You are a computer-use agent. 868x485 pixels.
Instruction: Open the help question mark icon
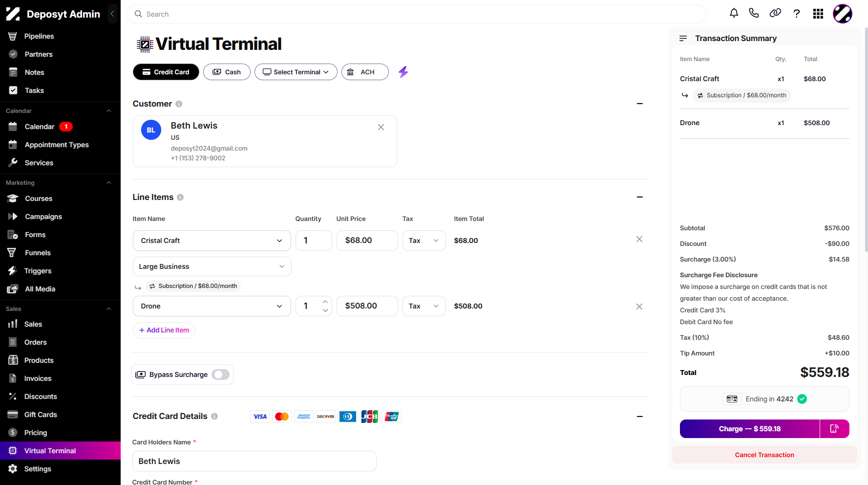point(797,14)
